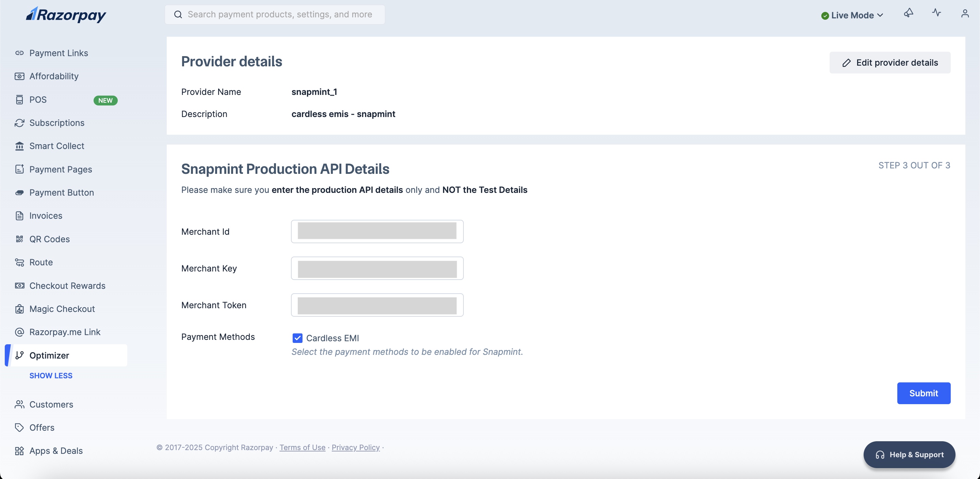The width and height of the screenshot is (980, 479).
Task: Open the Privacy Policy link
Action: coord(356,447)
